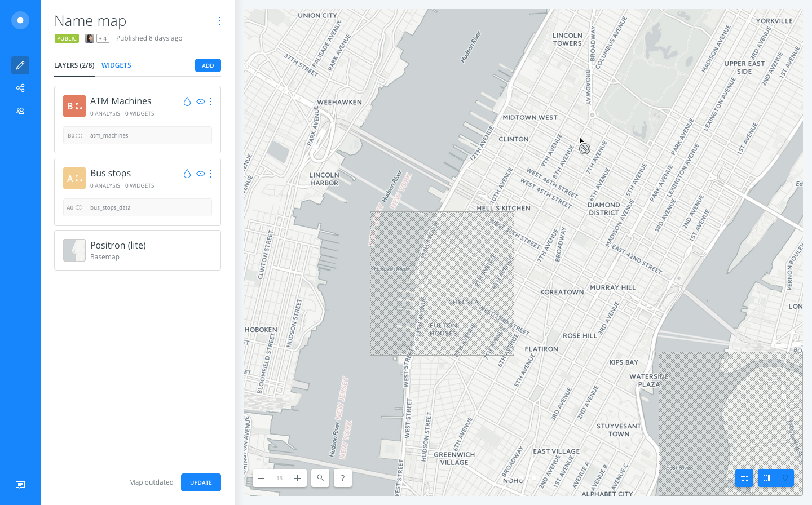Click the UPDATE button
This screenshot has width=812, height=505.
click(x=201, y=482)
